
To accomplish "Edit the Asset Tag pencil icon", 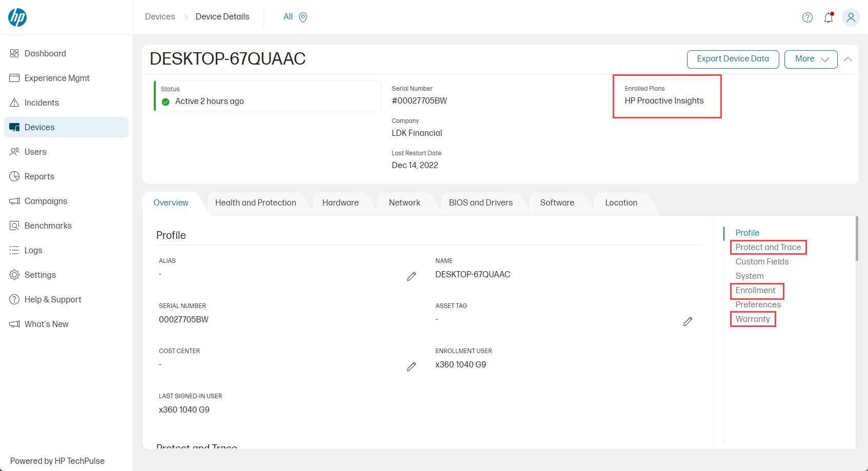I will pyautogui.click(x=688, y=321).
